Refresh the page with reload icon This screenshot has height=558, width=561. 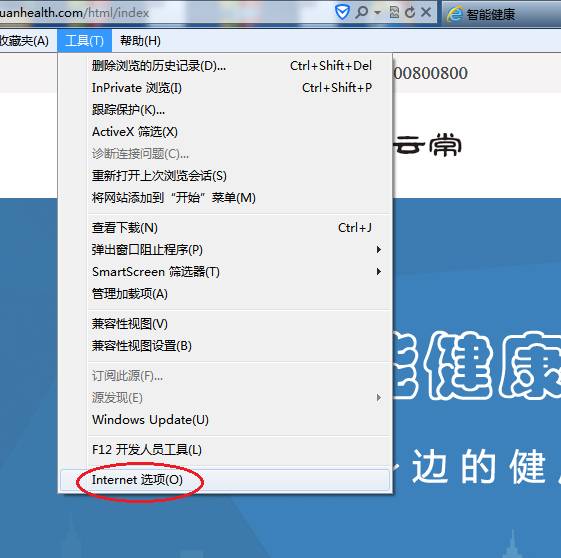click(410, 13)
